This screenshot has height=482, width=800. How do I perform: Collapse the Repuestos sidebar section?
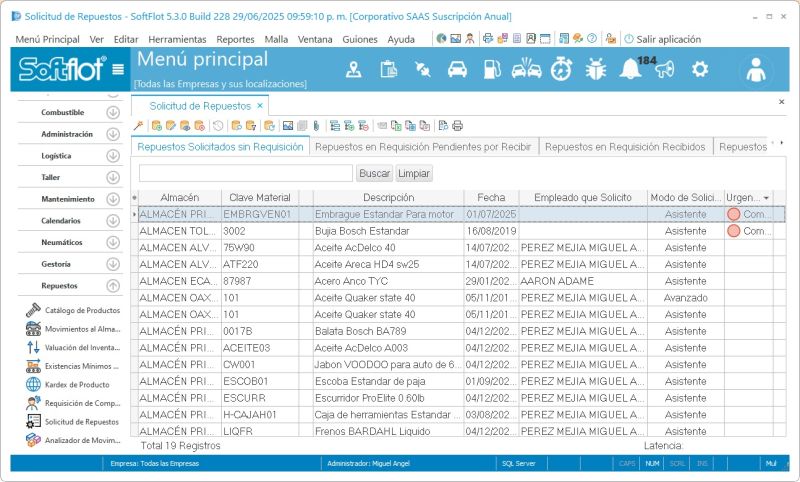pyautogui.click(x=112, y=286)
